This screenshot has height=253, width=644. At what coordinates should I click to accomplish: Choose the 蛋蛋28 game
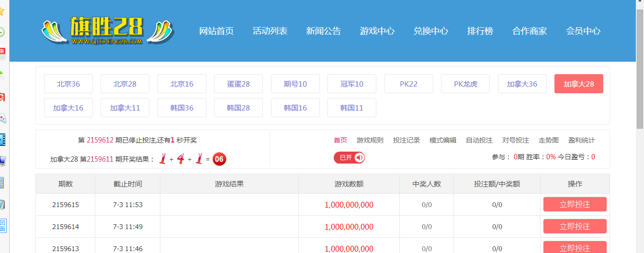(238, 84)
